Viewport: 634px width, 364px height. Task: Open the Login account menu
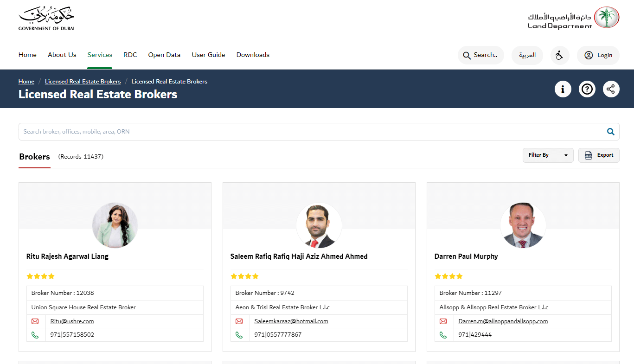tap(598, 55)
